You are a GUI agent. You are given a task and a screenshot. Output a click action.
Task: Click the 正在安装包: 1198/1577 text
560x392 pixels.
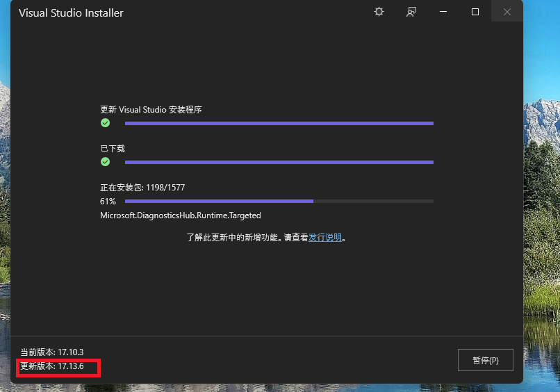(142, 187)
